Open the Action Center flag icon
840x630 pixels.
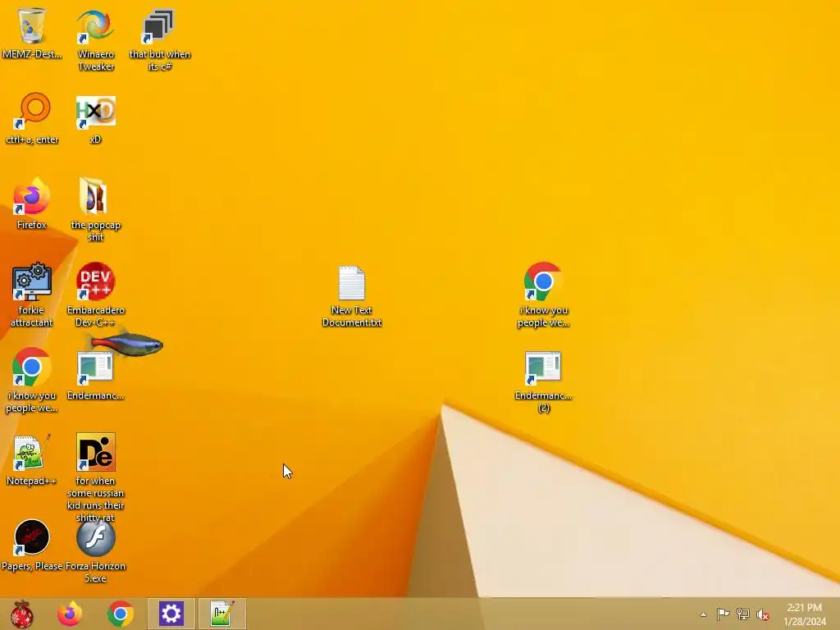click(723, 614)
